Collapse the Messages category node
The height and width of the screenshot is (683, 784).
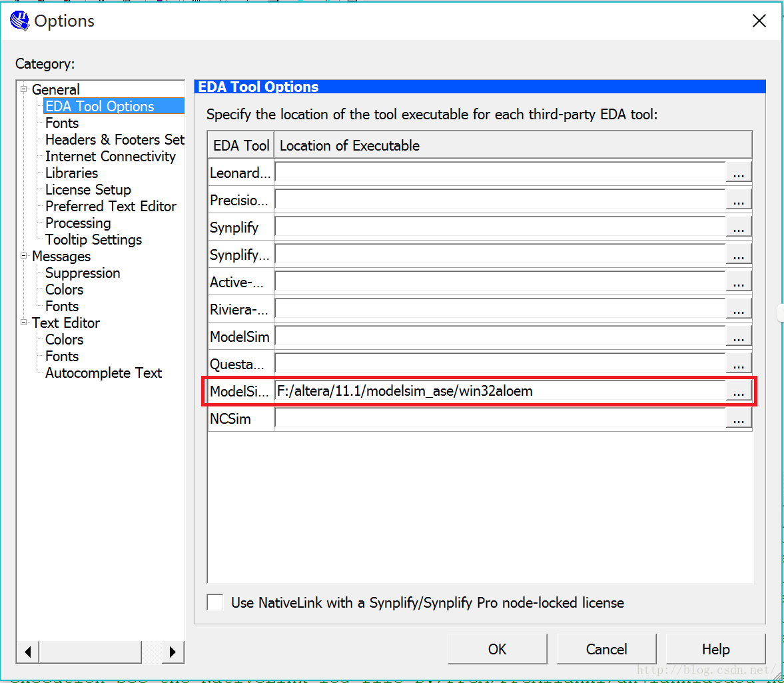23,255
